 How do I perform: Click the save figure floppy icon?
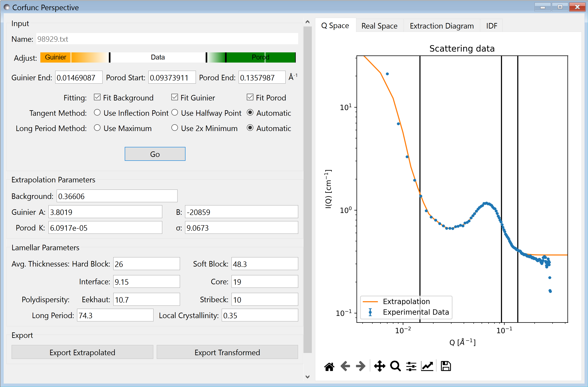coord(446,366)
